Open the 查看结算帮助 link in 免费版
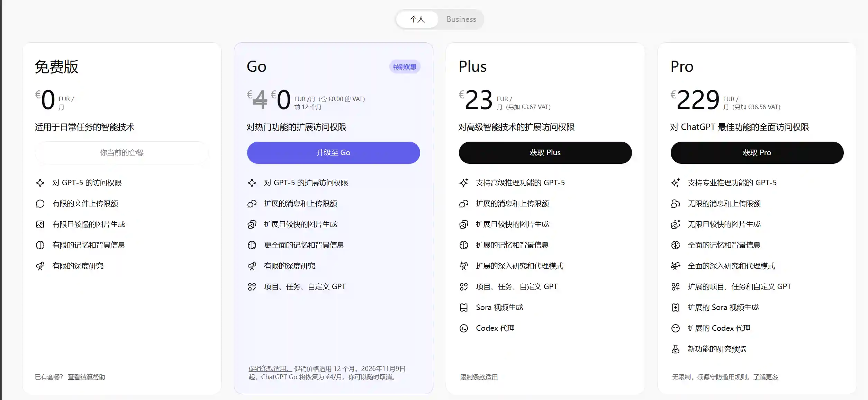This screenshot has width=868, height=400. pyautogui.click(x=86, y=377)
